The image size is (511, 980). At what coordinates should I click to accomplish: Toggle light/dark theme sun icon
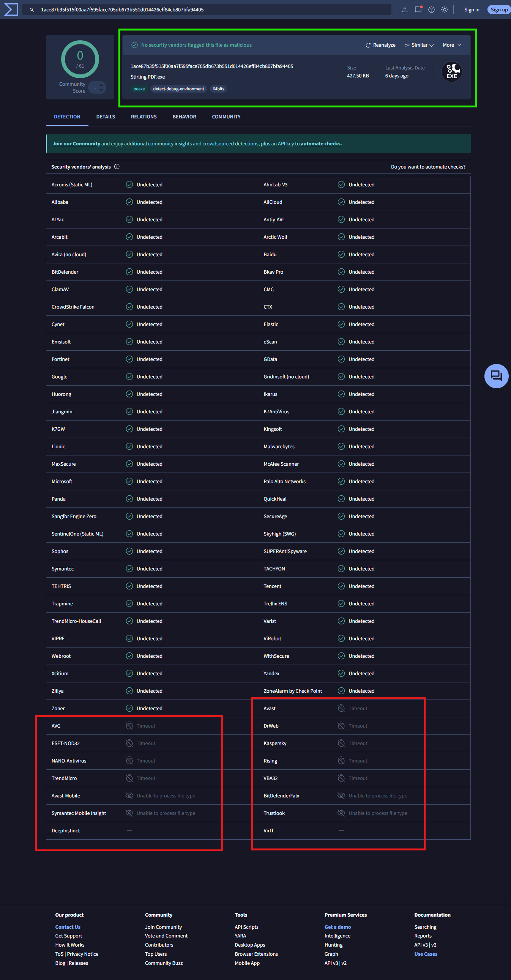[445, 10]
